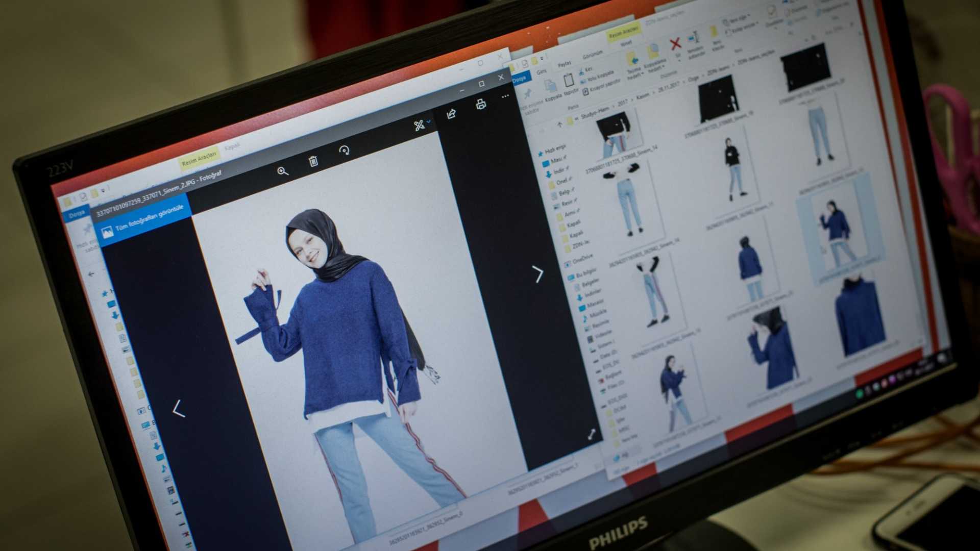Switch to the Görünüm ribbon tab
This screenshot has height=551, width=980.
click(x=592, y=54)
